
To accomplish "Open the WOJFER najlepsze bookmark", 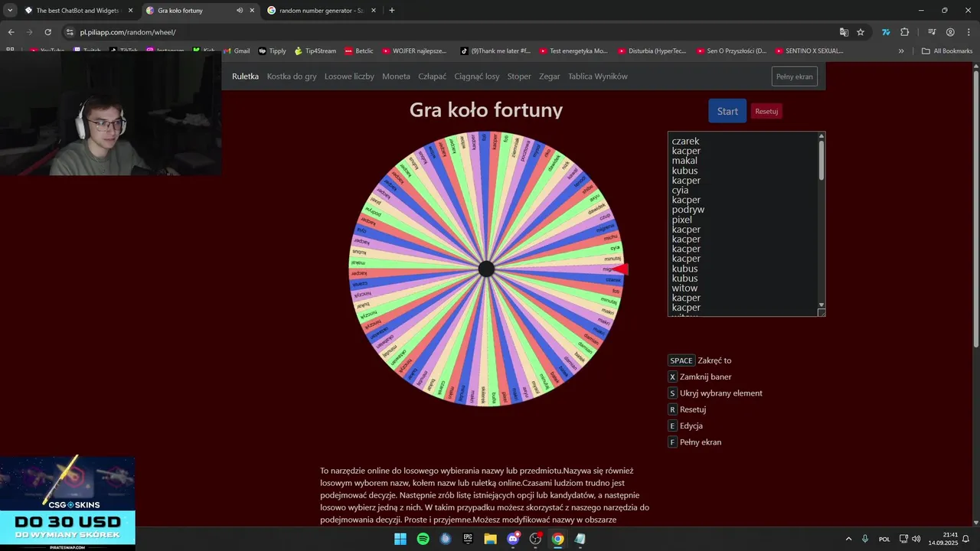I will tap(413, 51).
